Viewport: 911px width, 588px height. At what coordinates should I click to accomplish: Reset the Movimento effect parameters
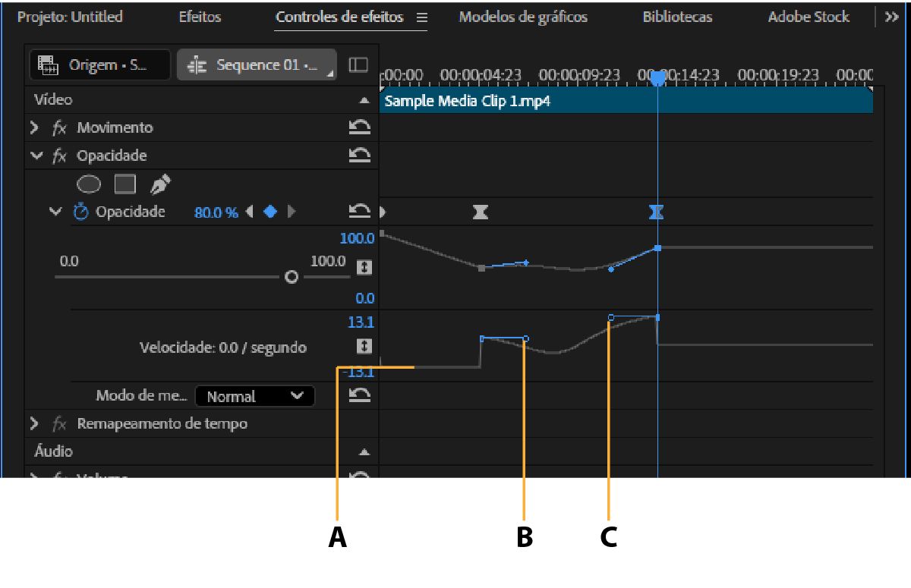point(360,127)
